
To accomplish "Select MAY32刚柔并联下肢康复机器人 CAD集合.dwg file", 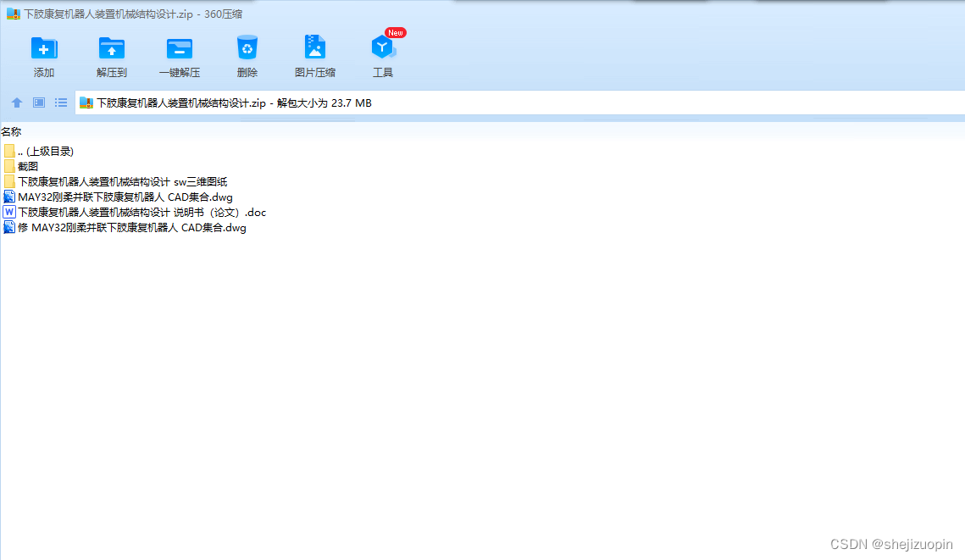I will 125,197.
